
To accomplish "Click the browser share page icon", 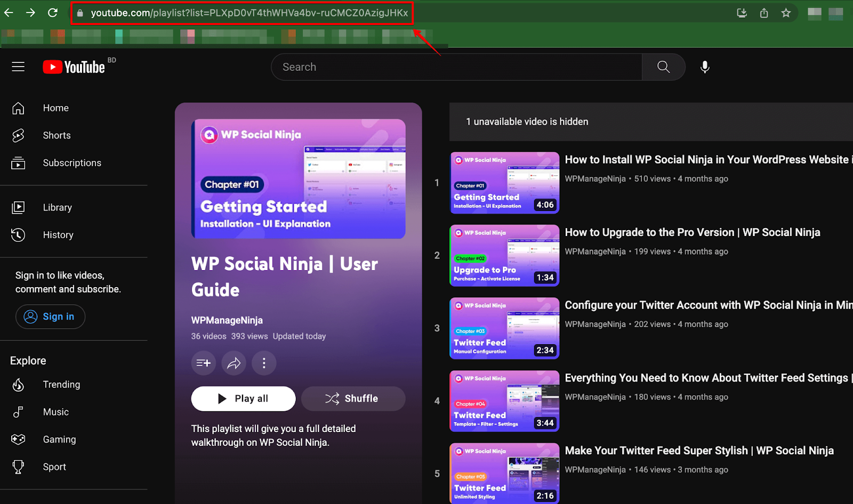I will click(x=764, y=13).
